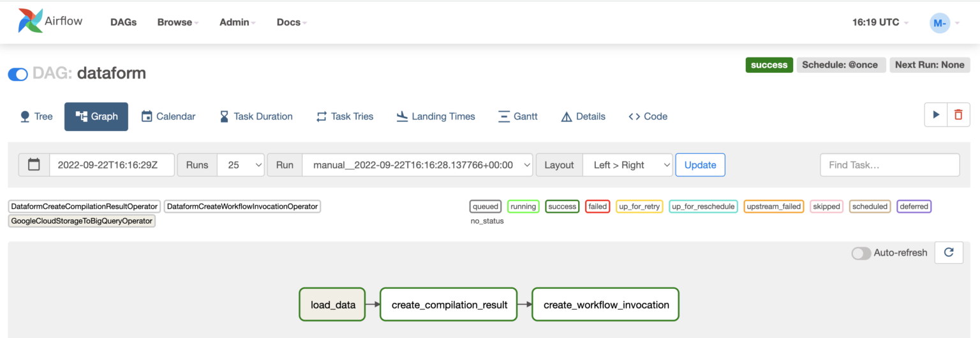Open the Run selection dropdown
This screenshot has height=338, width=980.
[x=417, y=165]
